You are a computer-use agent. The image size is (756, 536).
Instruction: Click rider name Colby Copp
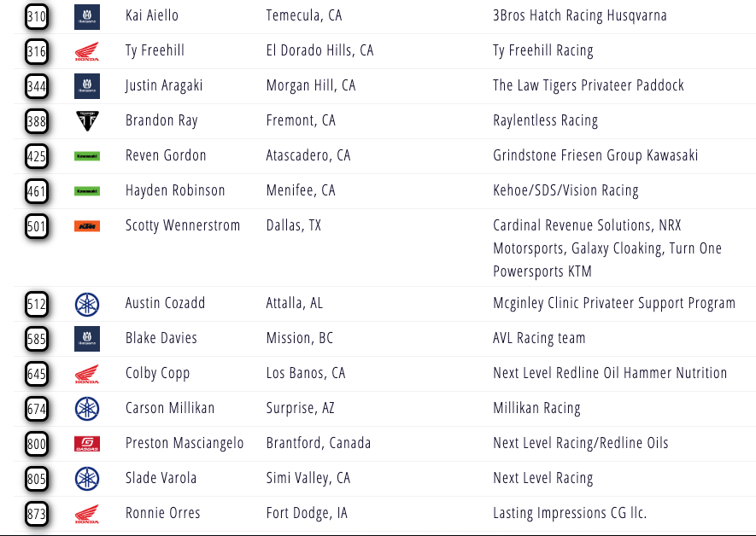157,373
